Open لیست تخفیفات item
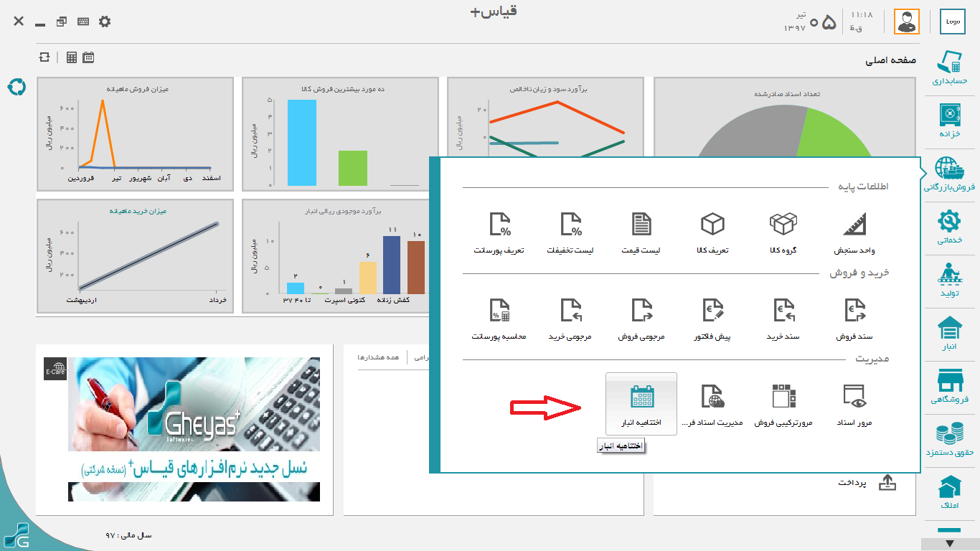980x551 pixels. [x=570, y=233]
